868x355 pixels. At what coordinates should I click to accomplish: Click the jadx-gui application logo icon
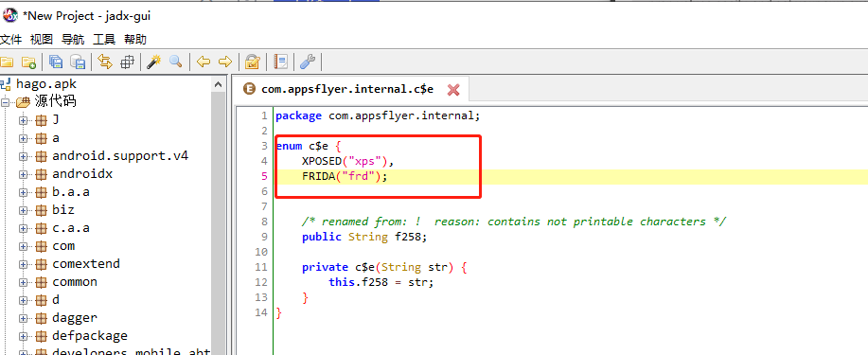click(x=10, y=15)
